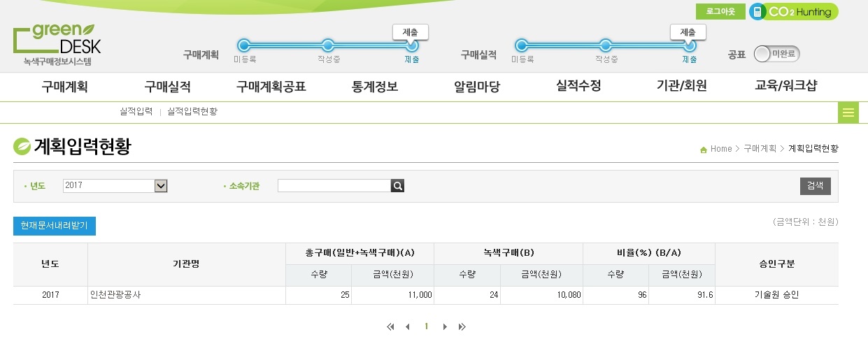The height and width of the screenshot is (346, 868).
Task: Click inside the 소속기관 text field
Action: click(x=334, y=186)
